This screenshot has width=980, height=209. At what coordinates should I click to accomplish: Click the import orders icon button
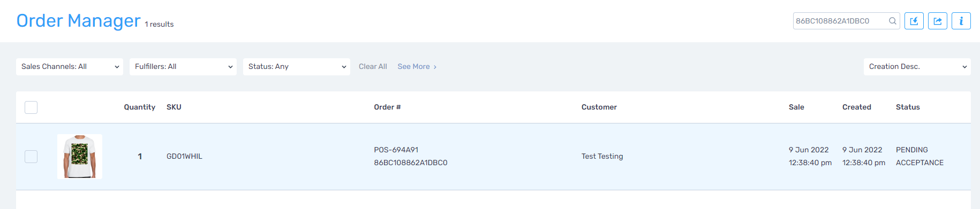click(914, 21)
